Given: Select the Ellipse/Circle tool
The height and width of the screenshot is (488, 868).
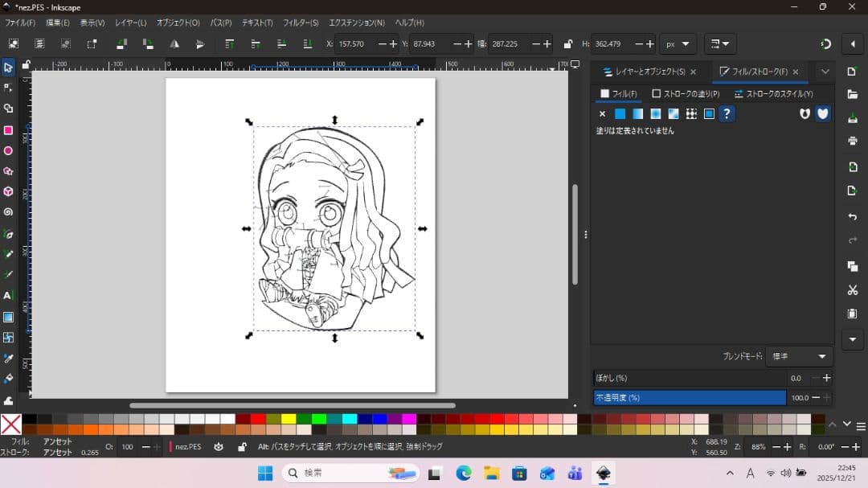Looking at the screenshot, I should (x=8, y=151).
